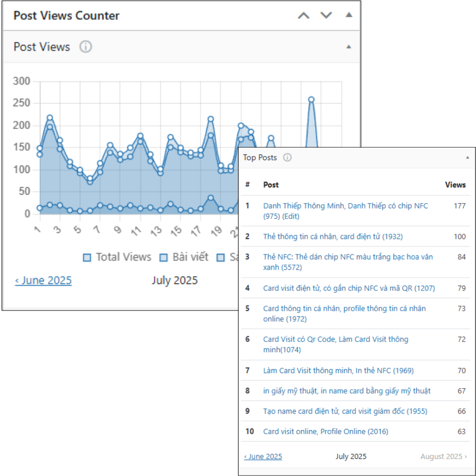Open Thẻ NFC màu trắng bạc post

click(347, 257)
